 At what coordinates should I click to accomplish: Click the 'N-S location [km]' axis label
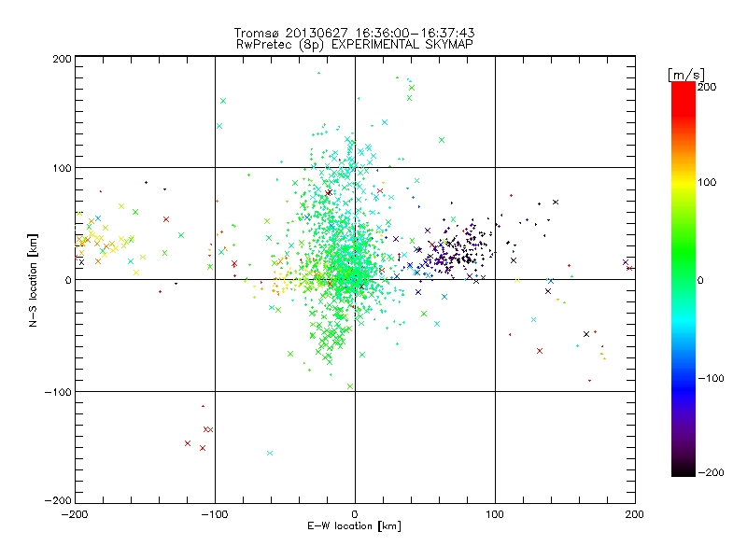coord(33,281)
